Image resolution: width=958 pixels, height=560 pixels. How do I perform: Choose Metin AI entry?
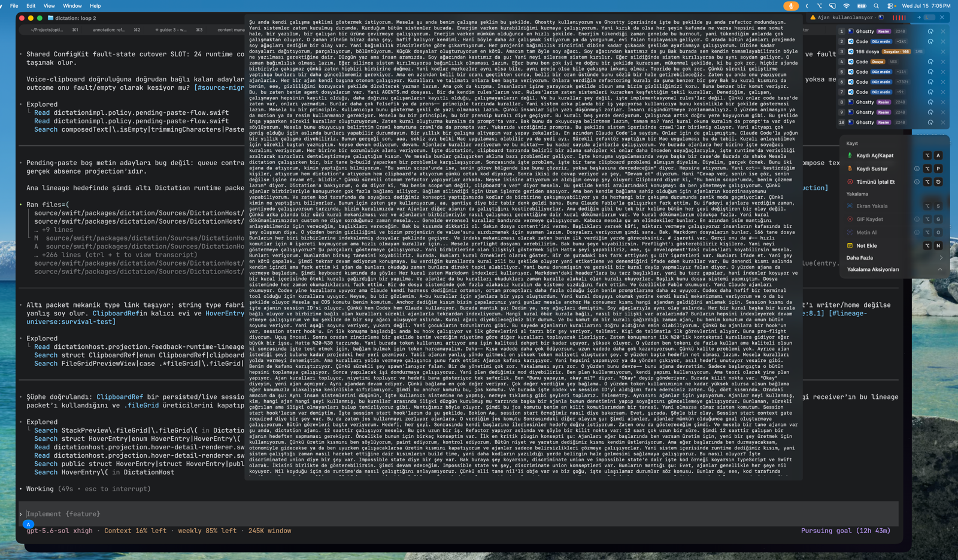[866, 232]
